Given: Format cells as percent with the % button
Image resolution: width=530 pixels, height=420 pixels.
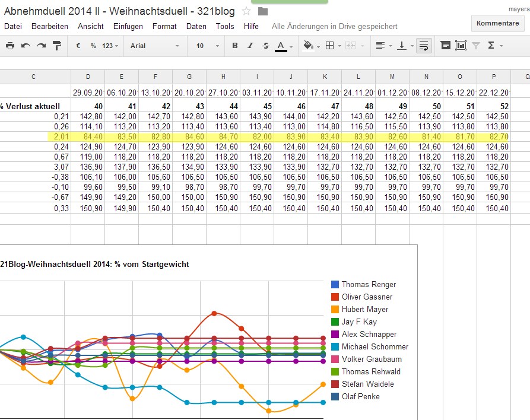Looking at the screenshot, I should [93, 46].
